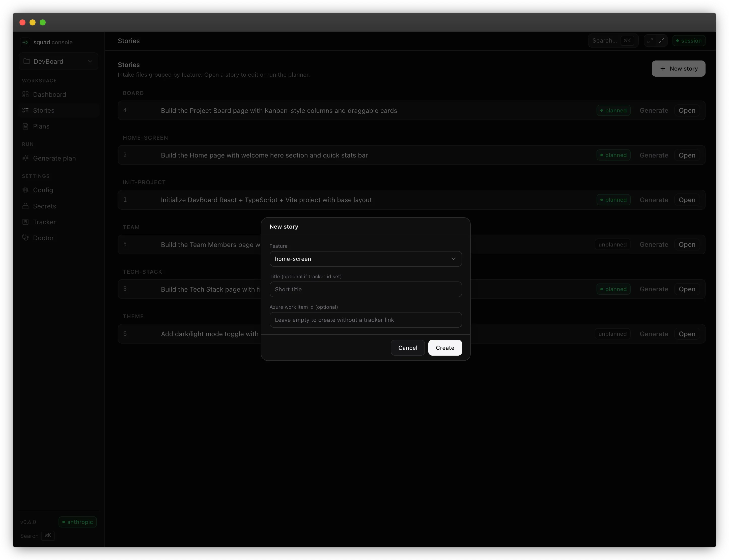Image resolution: width=729 pixels, height=560 pixels.
Task: Open the Tracker settings entry
Action: click(x=58, y=222)
